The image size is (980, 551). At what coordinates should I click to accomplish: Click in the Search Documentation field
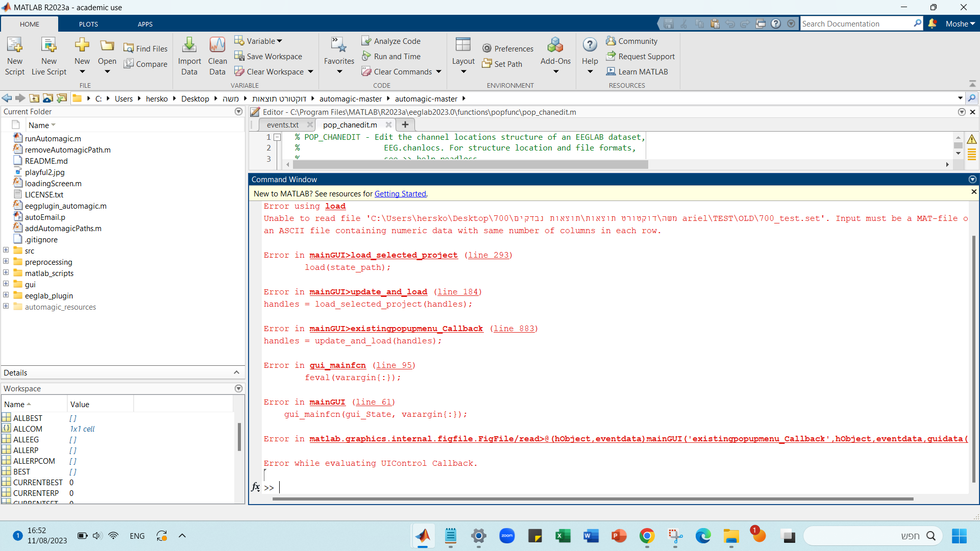(857, 23)
